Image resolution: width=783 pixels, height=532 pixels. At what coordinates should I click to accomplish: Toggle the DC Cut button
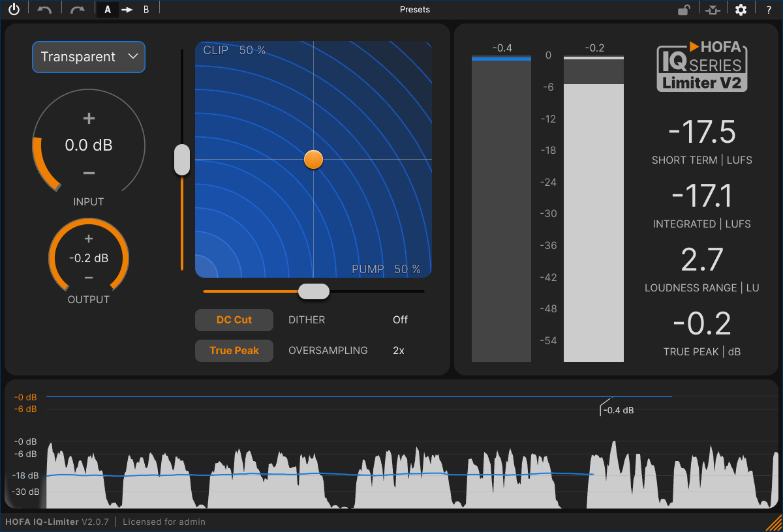click(234, 320)
